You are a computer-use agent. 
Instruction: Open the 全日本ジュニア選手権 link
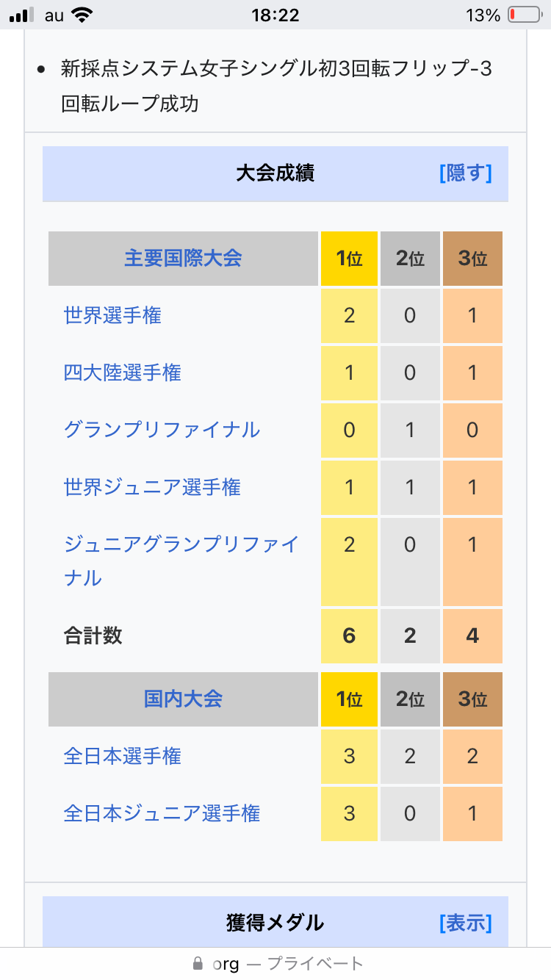click(x=162, y=813)
